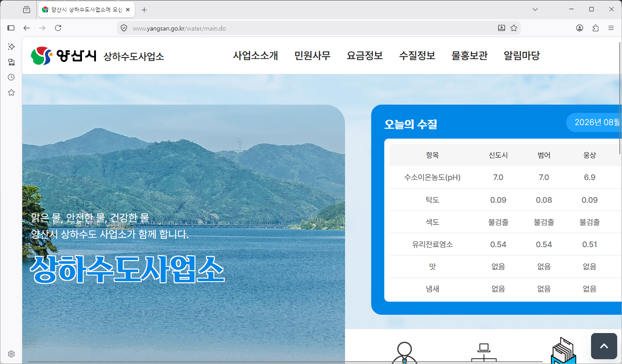Click the 상하수도사업소 text beside the logo
This screenshot has height=364, width=622.
(x=134, y=56)
